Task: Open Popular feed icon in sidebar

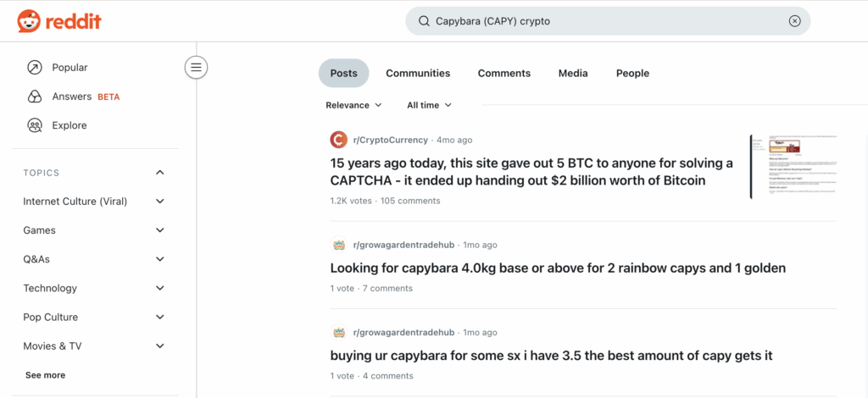Action: (35, 68)
